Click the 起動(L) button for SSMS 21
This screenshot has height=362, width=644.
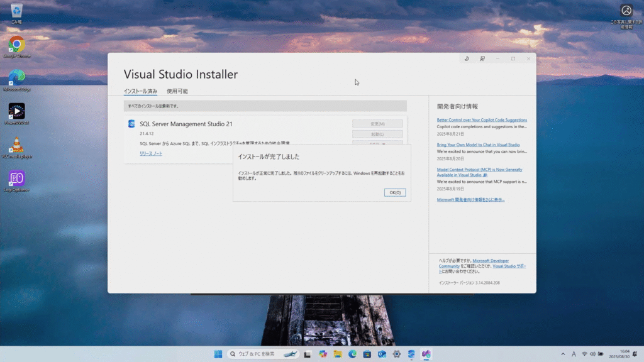click(x=377, y=134)
